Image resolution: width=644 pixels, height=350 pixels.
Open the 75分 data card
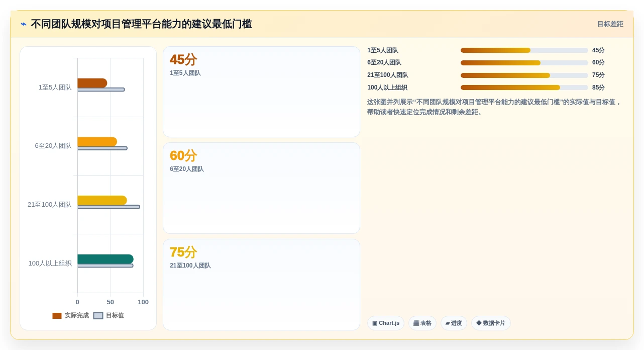(x=261, y=285)
